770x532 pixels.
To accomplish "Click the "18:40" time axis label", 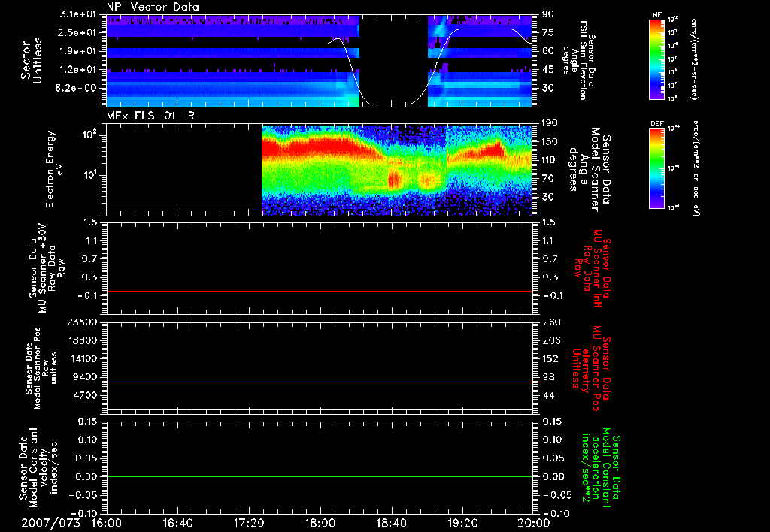I will pyautogui.click(x=391, y=523).
